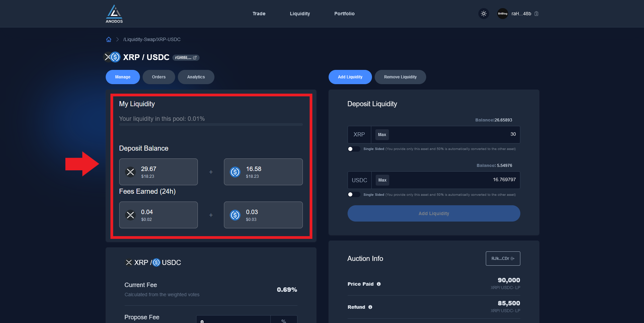The height and width of the screenshot is (323, 644).
Task: Click the Anodos logo
Action: coord(114,14)
